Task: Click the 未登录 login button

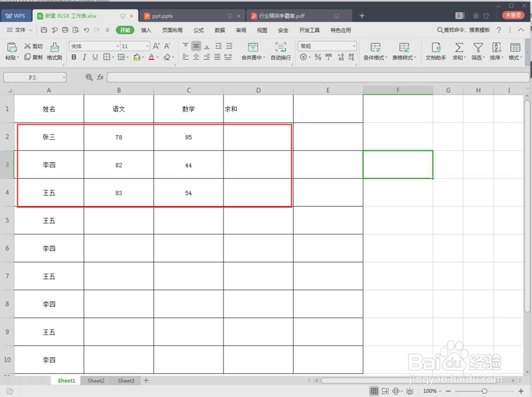Action: 513,15
